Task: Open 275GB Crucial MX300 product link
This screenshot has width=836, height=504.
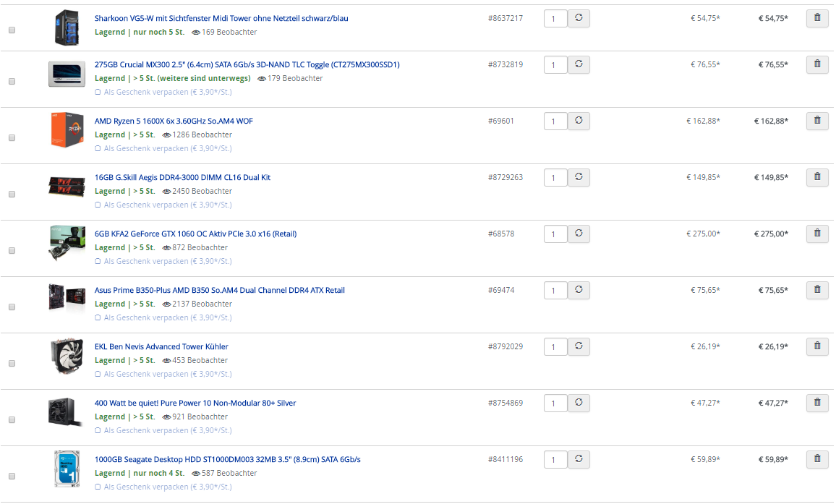Action: 247,64
